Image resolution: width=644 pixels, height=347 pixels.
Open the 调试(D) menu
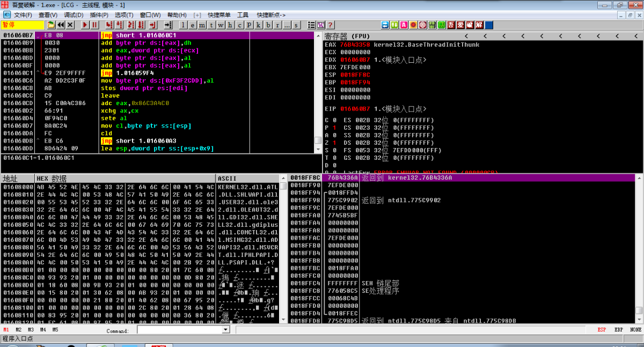point(74,14)
